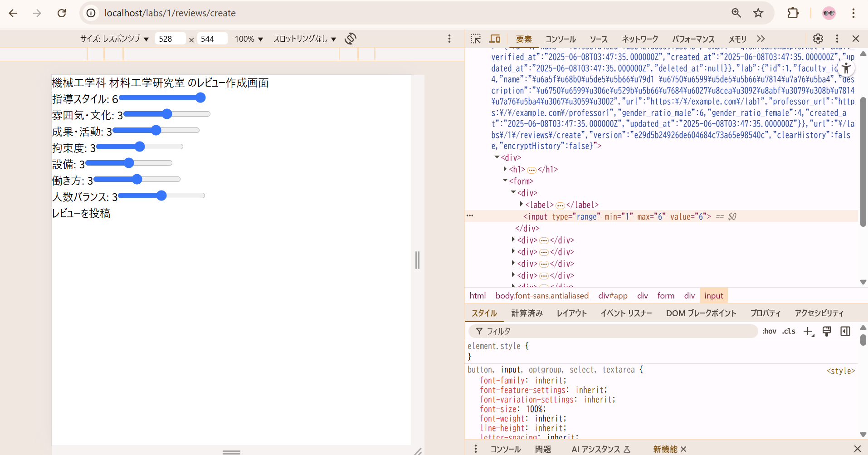Switch to the コンソール tab in top bar
Screen dimensions: 868x455
click(561, 39)
